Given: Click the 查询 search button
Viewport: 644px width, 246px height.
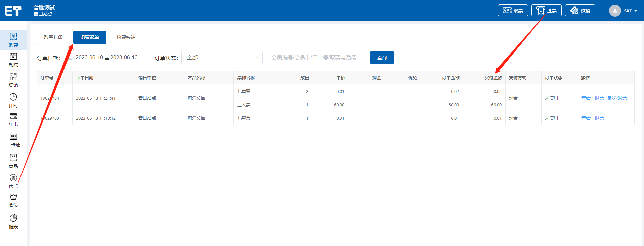Looking at the screenshot, I should click(382, 58).
